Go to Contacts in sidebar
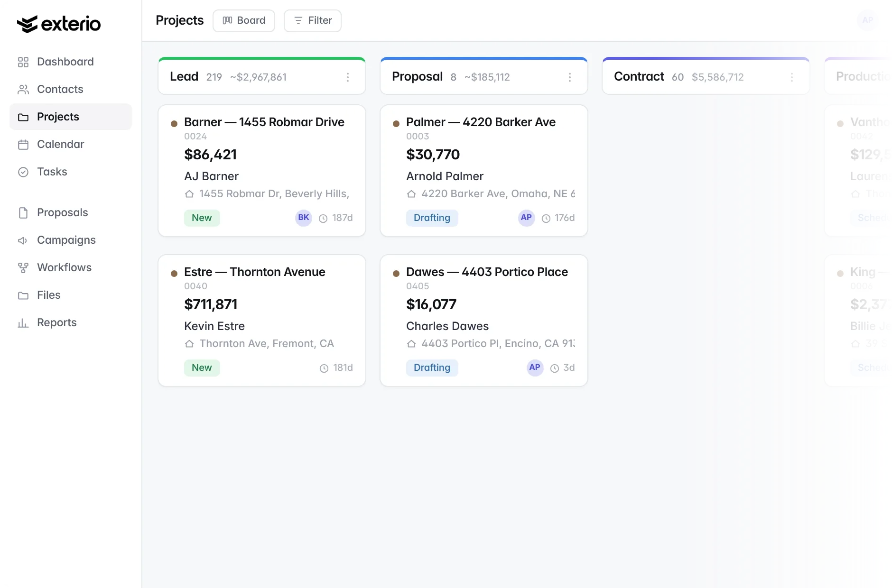892x588 pixels. (71, 89)
